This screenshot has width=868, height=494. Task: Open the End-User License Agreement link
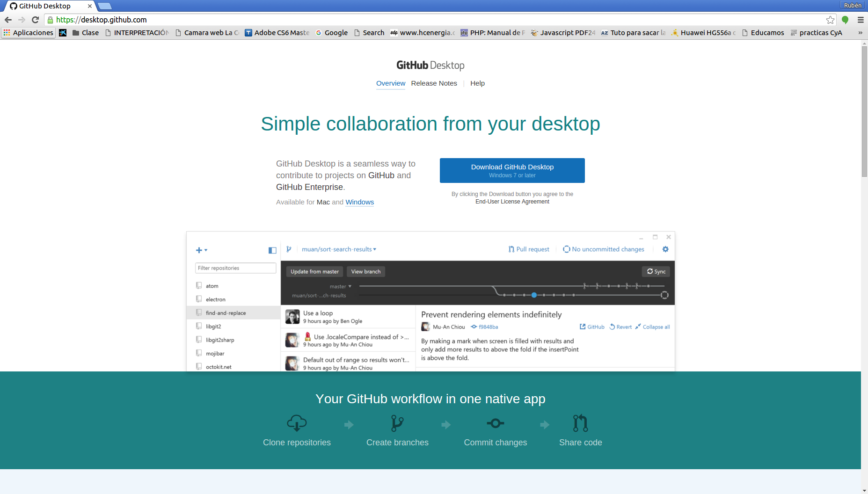tap(512, 202)
